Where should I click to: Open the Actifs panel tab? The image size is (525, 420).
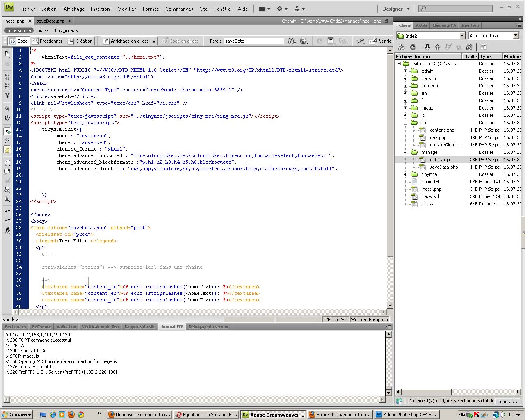421,25
